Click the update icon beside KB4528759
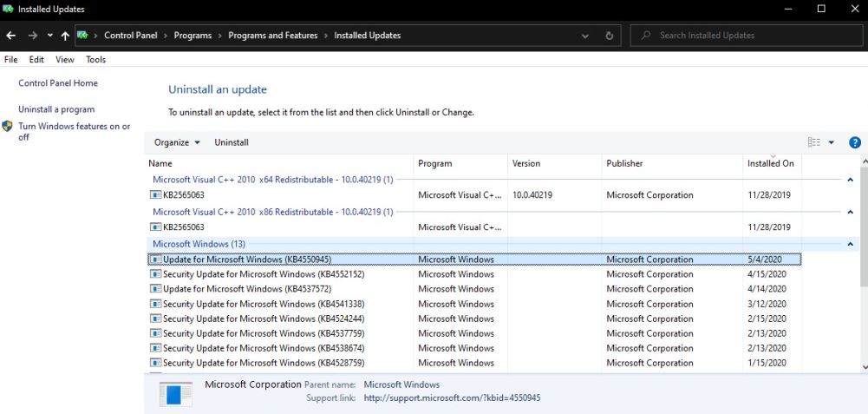This screenshot has height=414, width=868. [x=155, y=363]
